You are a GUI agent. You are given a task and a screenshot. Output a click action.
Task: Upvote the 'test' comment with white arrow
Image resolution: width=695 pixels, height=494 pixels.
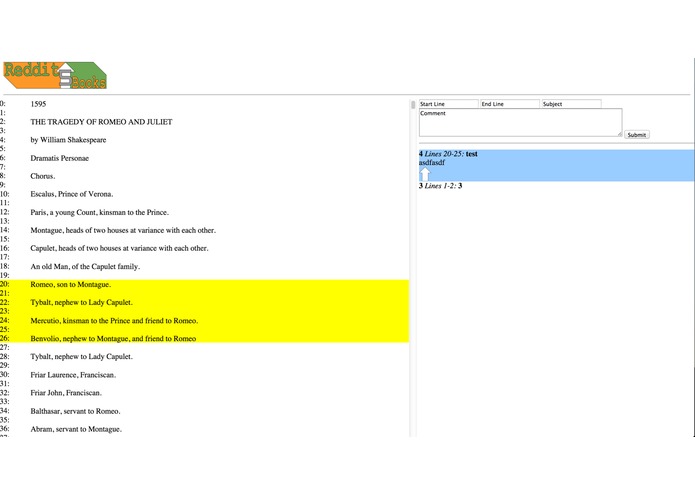click(425, 174)
